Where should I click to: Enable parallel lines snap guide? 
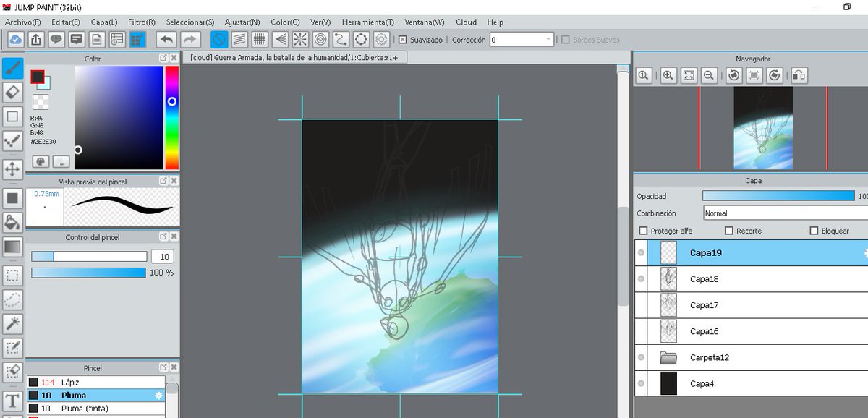click(x=239, y=39)
